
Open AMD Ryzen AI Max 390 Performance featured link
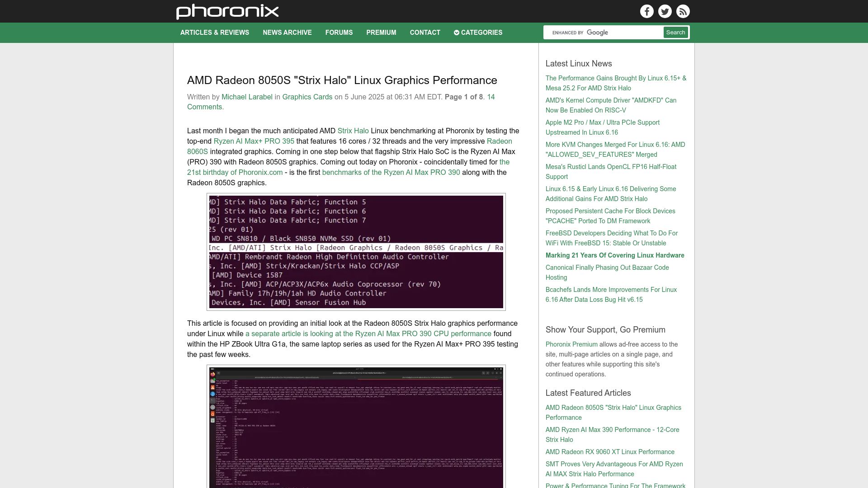(x=612, y=435)
